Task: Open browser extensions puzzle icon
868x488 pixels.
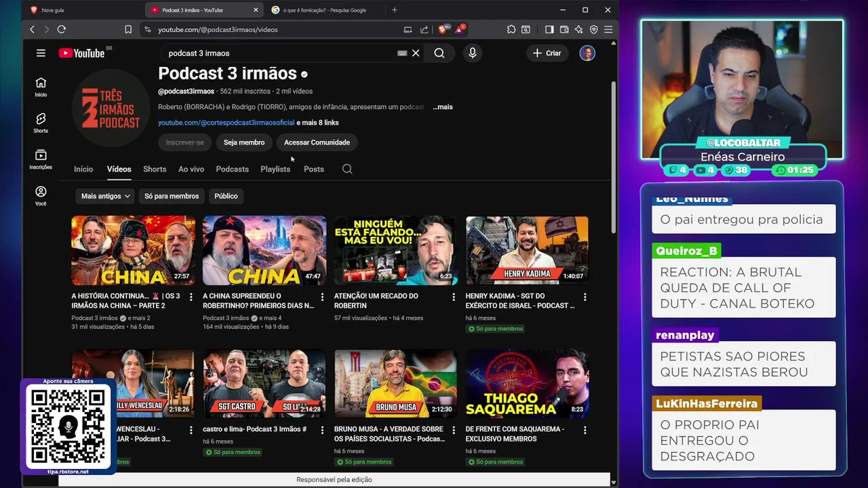Action: (511, 29)
